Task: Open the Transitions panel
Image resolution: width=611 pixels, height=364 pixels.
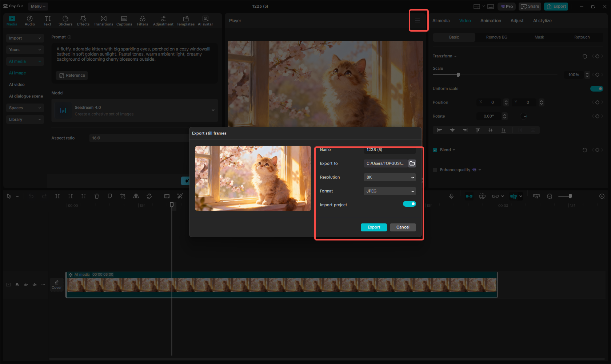Action: tap(103, 20)
